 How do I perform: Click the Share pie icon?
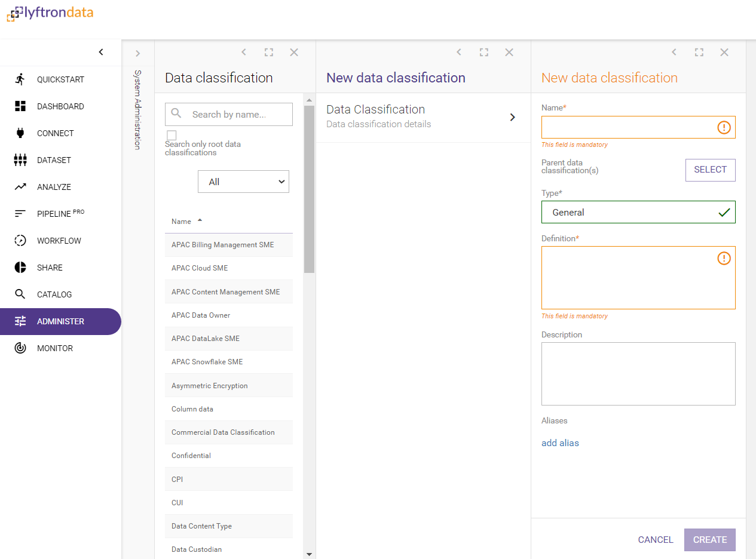pos(20,268)
